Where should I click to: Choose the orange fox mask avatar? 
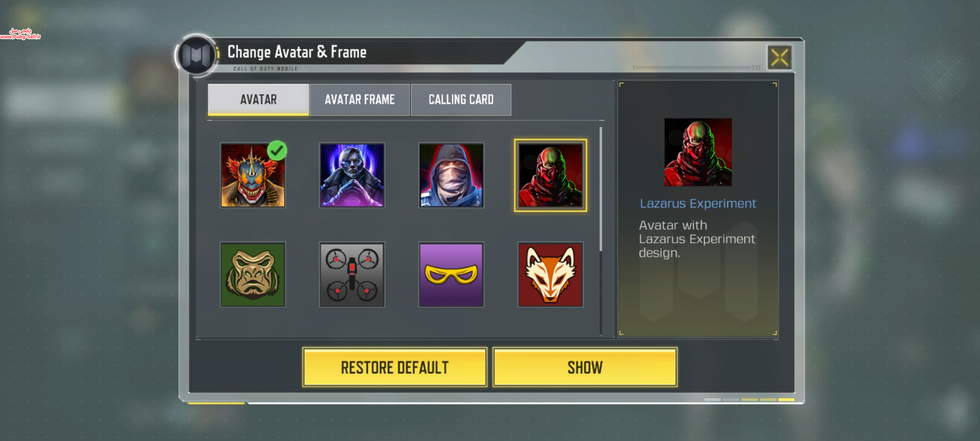tap(550, 274)
